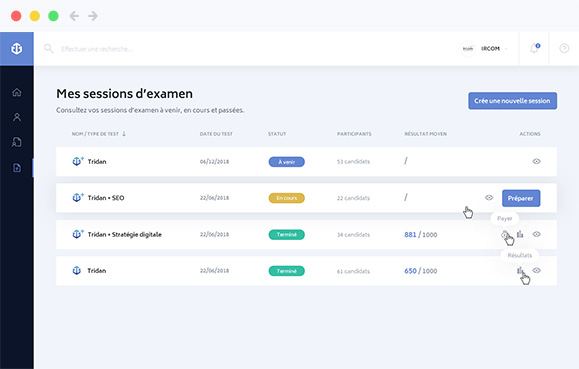Click 'Crée une nouvelle session' button

point(513,101)
